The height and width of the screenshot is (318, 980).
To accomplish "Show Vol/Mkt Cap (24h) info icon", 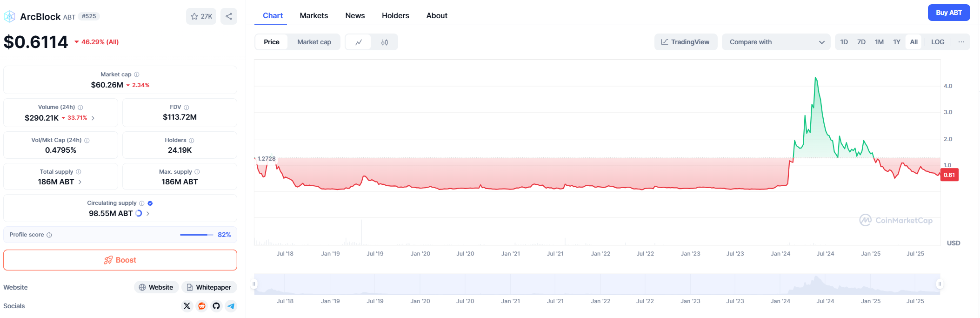I will click(x=87, y=140).
